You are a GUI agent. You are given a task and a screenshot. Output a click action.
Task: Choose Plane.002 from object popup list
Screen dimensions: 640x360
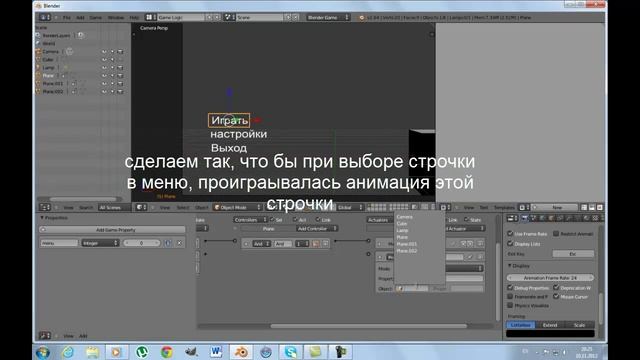click(x=407, y=251)
